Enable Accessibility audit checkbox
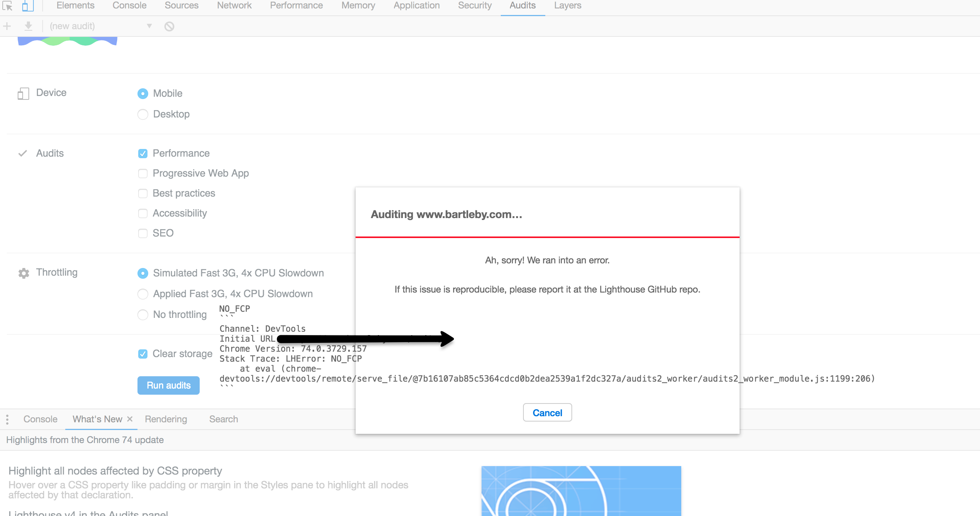This screenshot has width=980, height=516. tap(143, 213)
